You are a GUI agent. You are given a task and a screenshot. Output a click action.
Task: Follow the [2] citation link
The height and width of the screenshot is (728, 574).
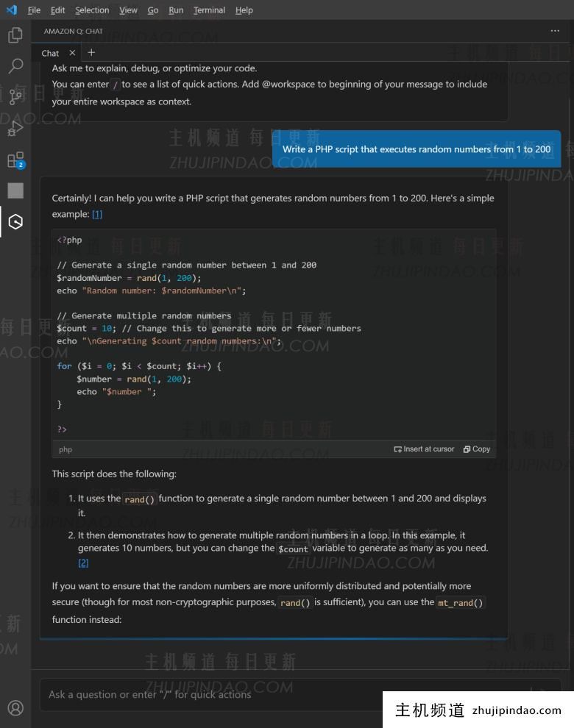click(x=83, y=563)
